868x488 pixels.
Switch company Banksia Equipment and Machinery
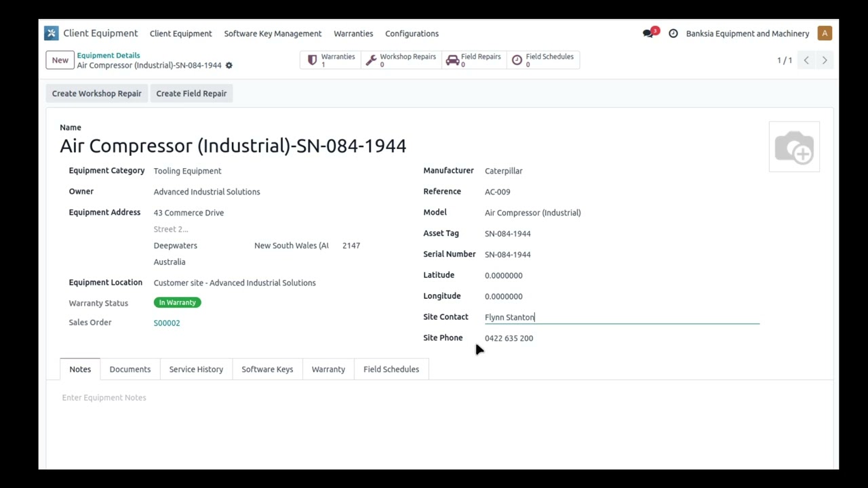(x=747, y=33)
